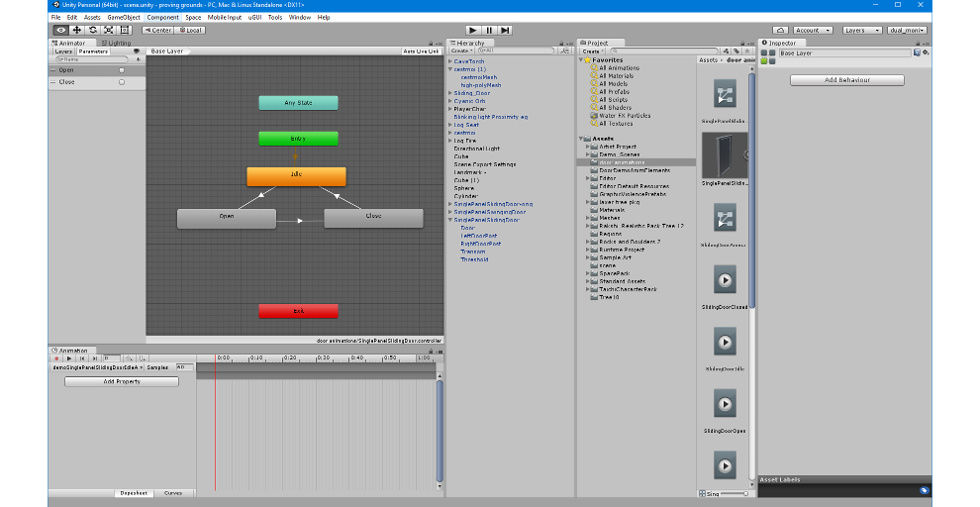The width and height of the screenshot is (980, 507).
Task: Select the Hand (view) tool
Action: [60, 30]
